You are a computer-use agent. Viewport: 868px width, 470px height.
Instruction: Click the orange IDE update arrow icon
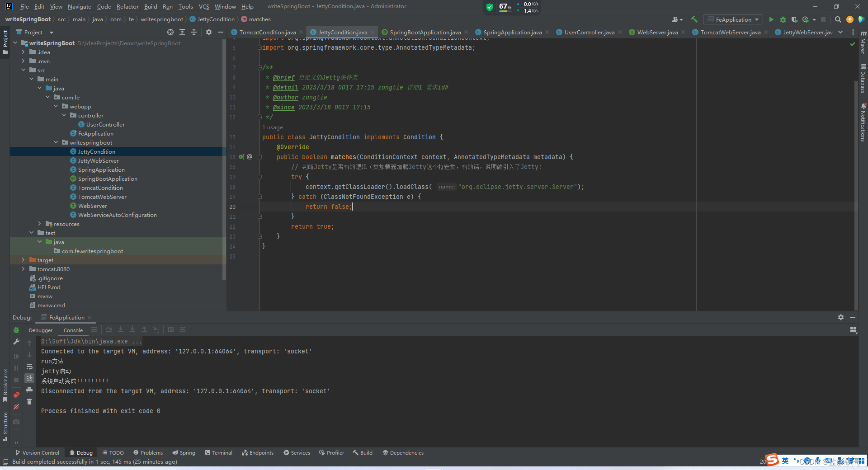point(850,19)
